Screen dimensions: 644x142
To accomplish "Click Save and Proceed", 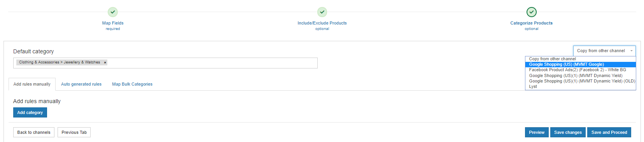I will (609, 132).
